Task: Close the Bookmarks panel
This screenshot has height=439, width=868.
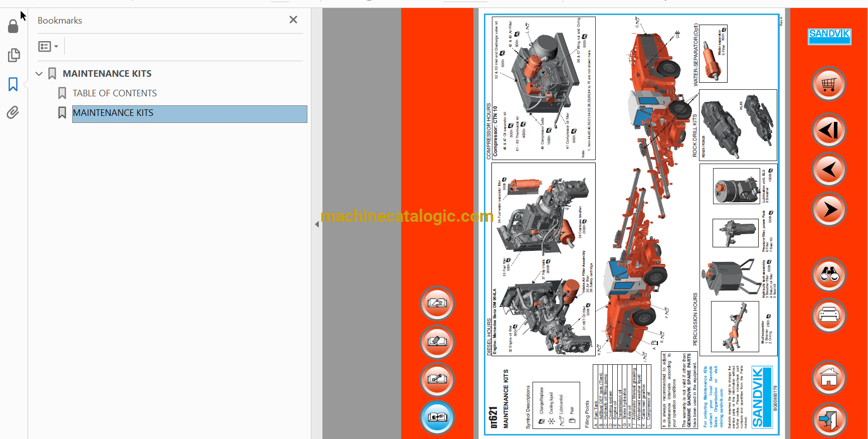Action: 293,20
